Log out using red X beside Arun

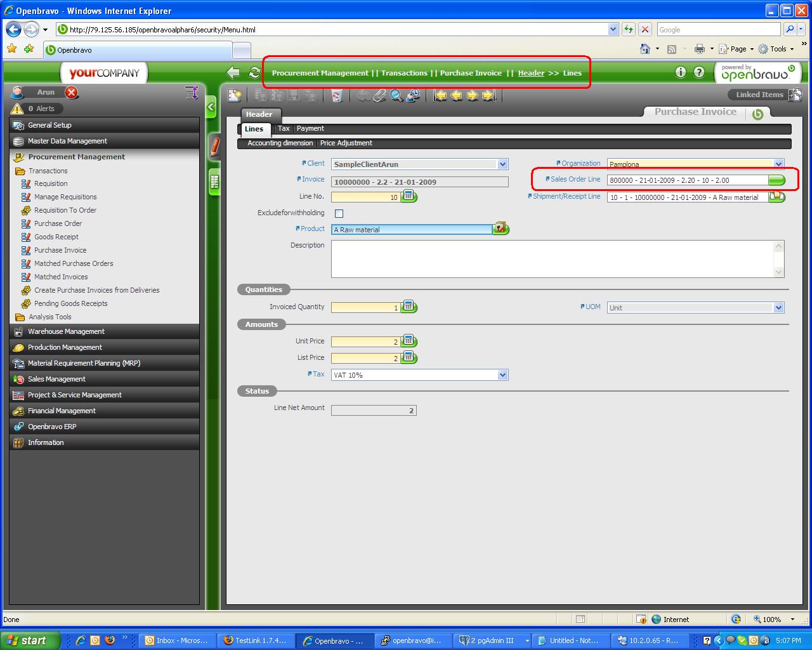[72, 93]
